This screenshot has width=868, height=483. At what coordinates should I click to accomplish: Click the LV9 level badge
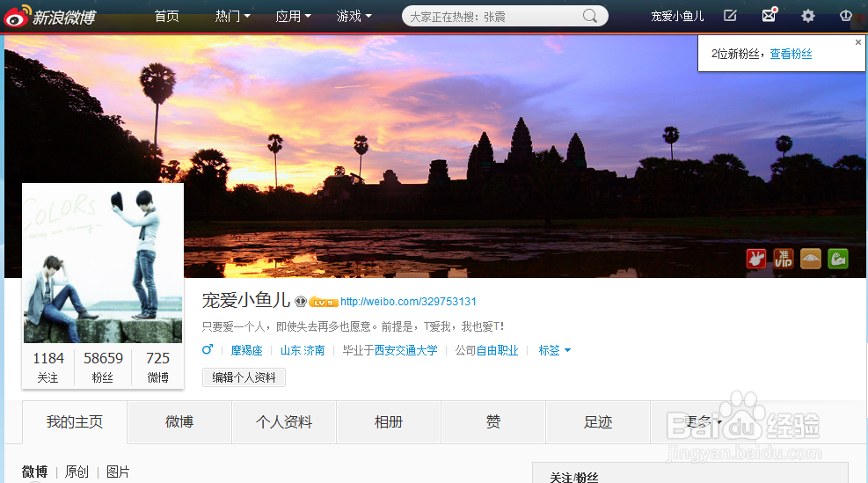point(324,302)
